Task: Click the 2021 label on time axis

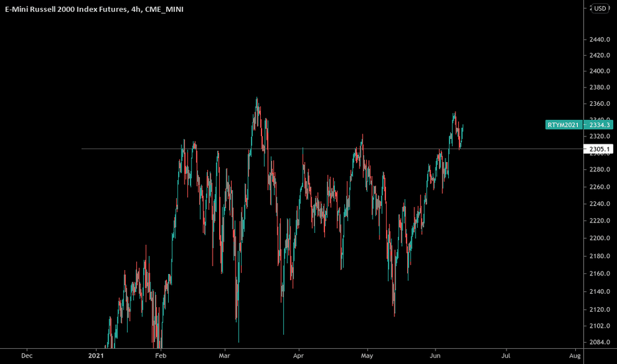Action: pyautogui.click(x=96, y=356)
